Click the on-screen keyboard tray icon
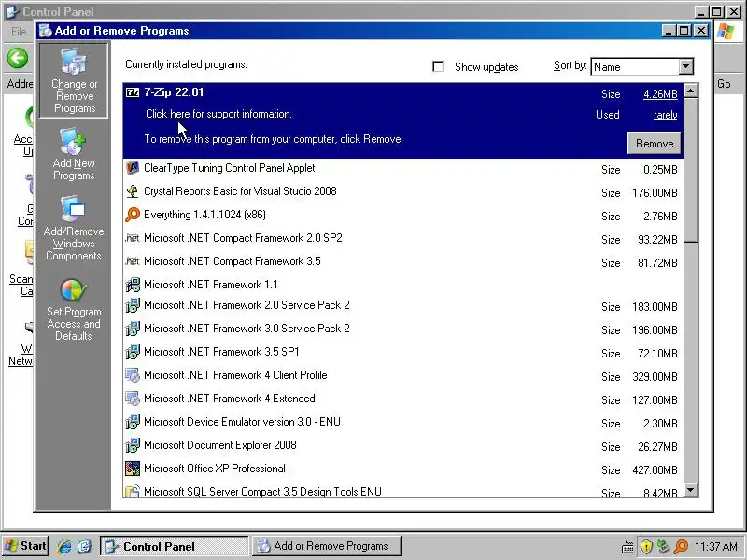Viewport: 747px width, 560px height. tap(627, 547)
